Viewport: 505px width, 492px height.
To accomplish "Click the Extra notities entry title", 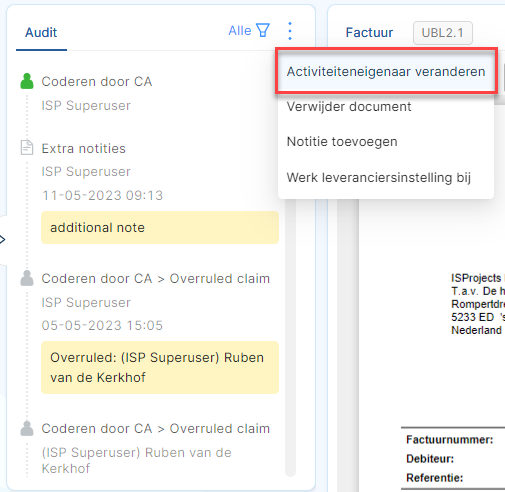I will point(83,148).
